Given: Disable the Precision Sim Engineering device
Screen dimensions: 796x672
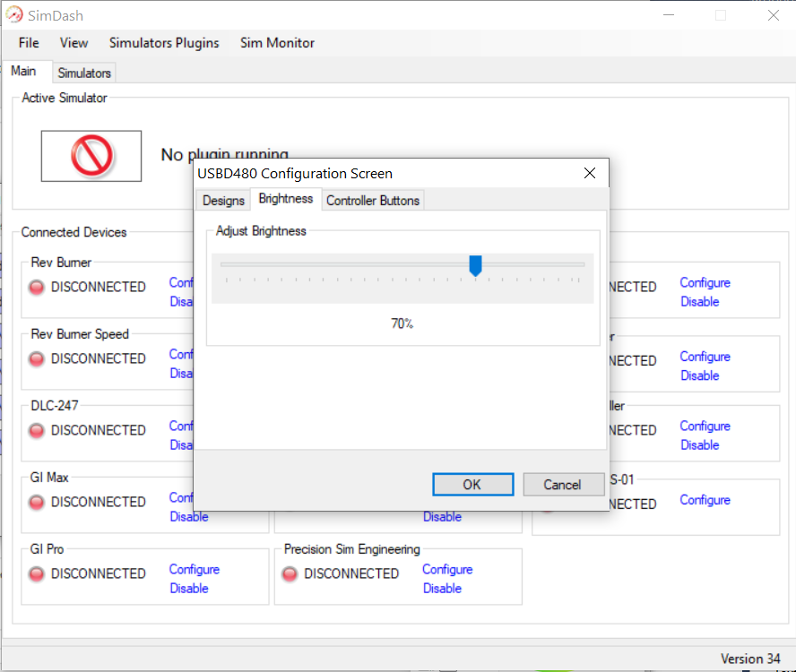Looking at the screenshot, I should pos(442,589).
